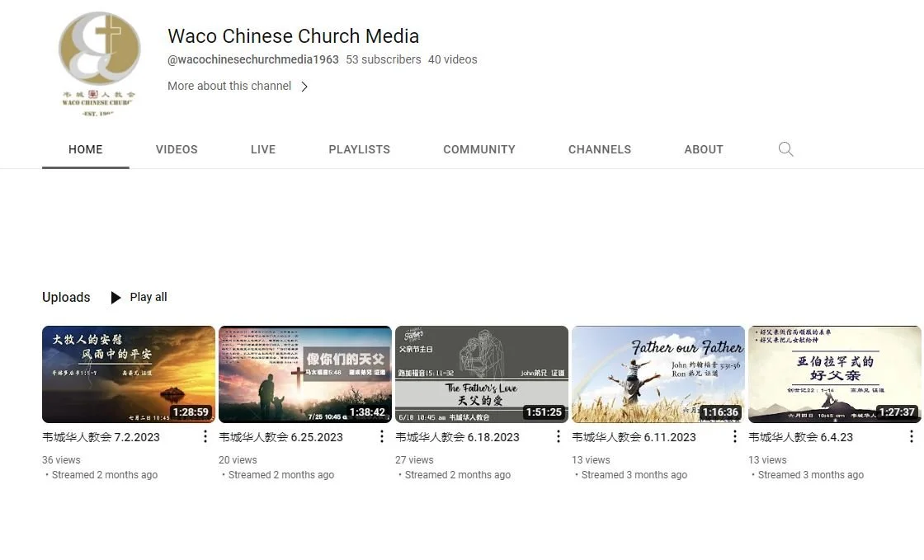924x560 pixels.
Task: Click More about this channel text
Action: (229, 86)
